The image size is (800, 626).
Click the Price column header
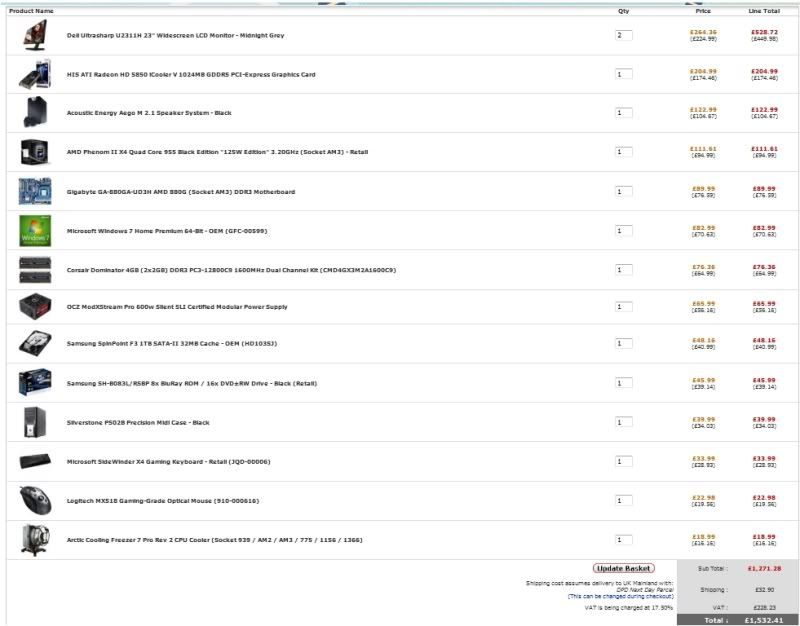pos(703,11)
